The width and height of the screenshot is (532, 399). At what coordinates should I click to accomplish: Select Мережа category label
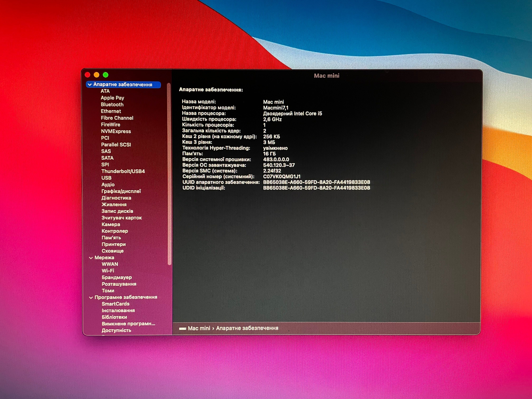click(x=104, y=258)
